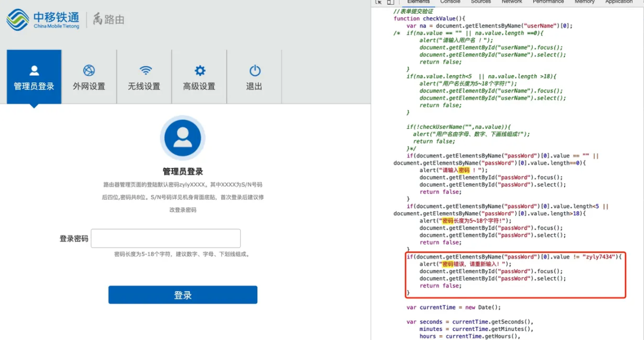Click the large round user avatar
644x340 pixels.
[182, 138]
